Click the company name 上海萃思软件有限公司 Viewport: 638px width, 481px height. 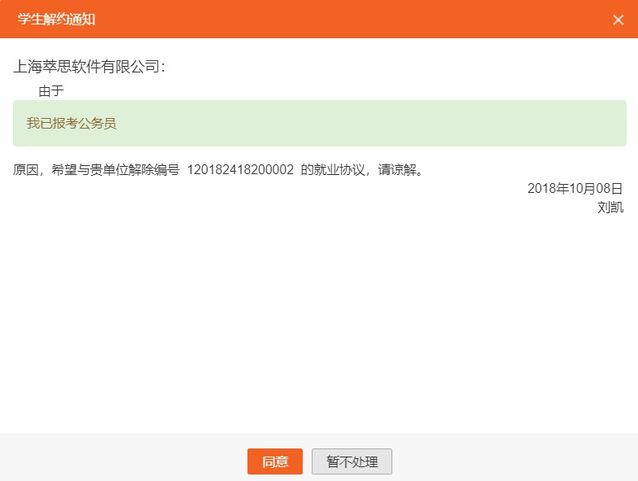pyautogui.click(x=85, y=66)
